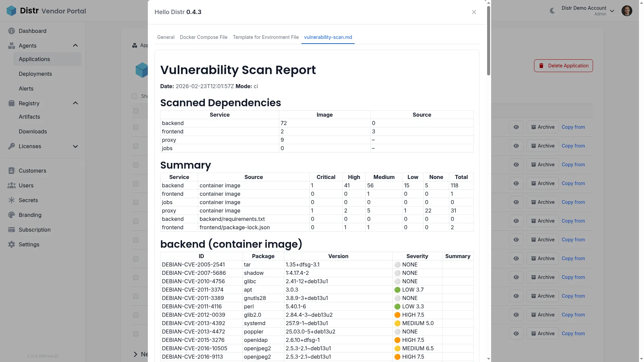
Task: Click the modal's vertical scrollbar
Action: tap(488, 40)
